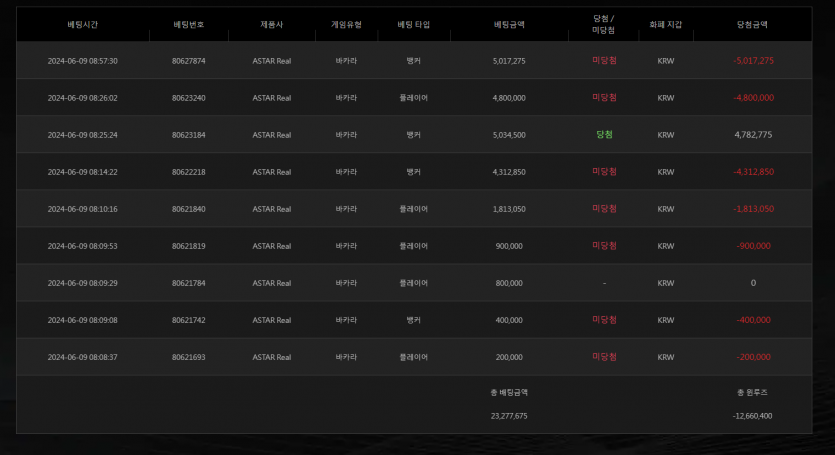Click the 화폐 지갑 column header
This screenshot has height=455, width=835.
[x=666, y=25]
